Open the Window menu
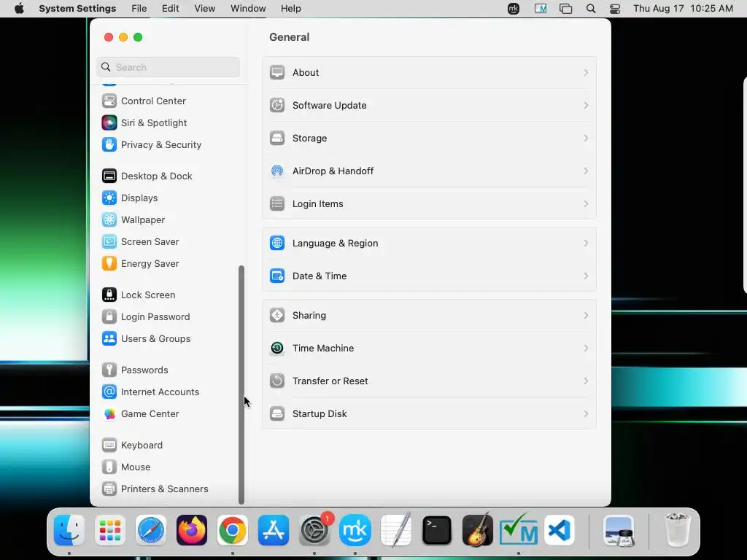Screen dimensions: 747x560 248,9
